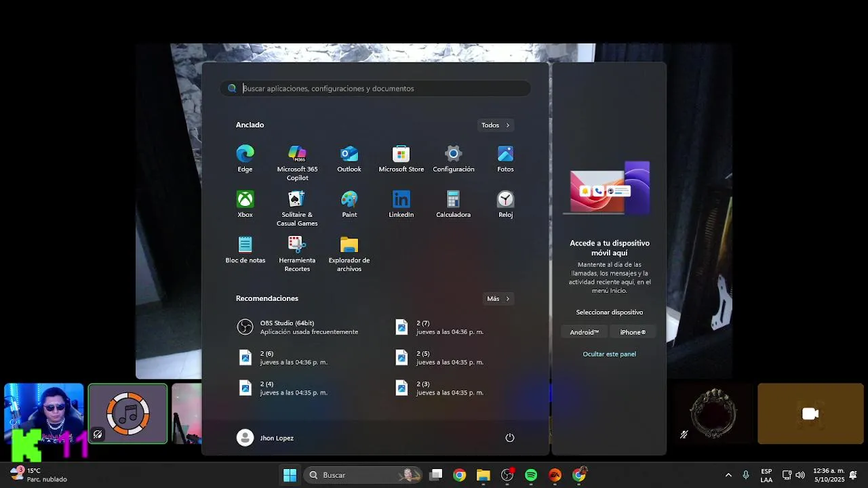
Task: Click Seleccionar dispositivo heading
Action: (x=609, y=312)
